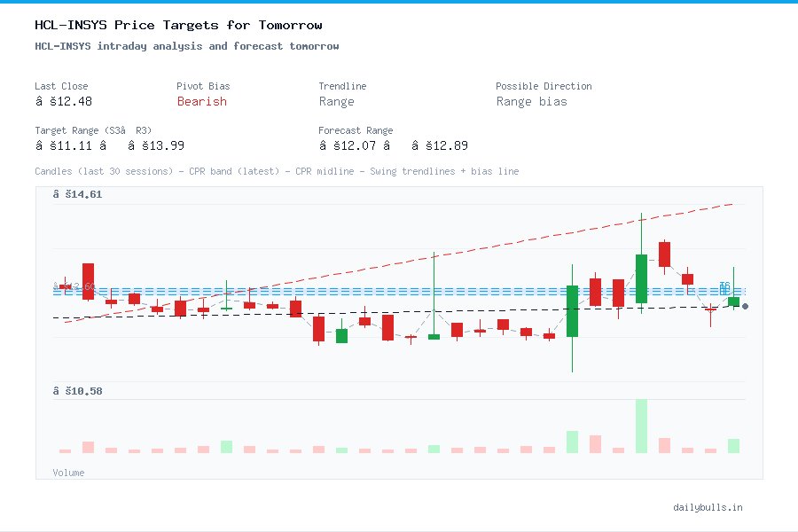The height and width of the screenshot is (532, 798).
Task: Select the 'Pivot Bias' label
Action: pos(203,86)
